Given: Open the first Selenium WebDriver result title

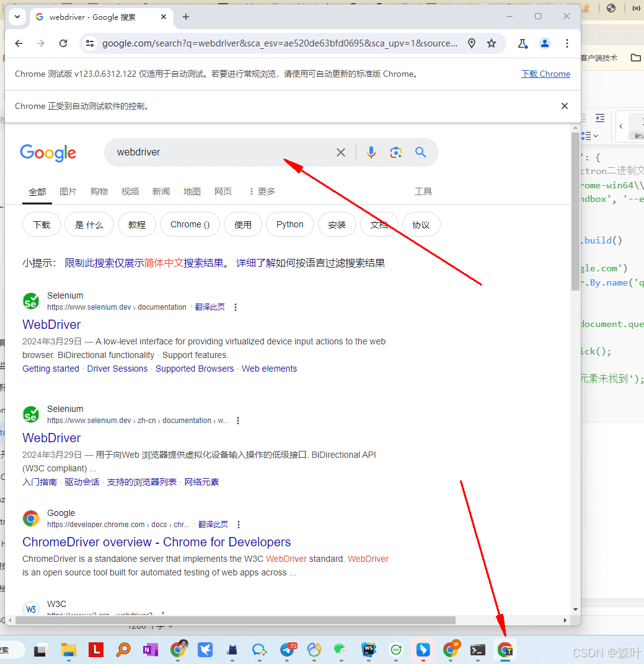Looking at the screenshot, I should [51, 325].
